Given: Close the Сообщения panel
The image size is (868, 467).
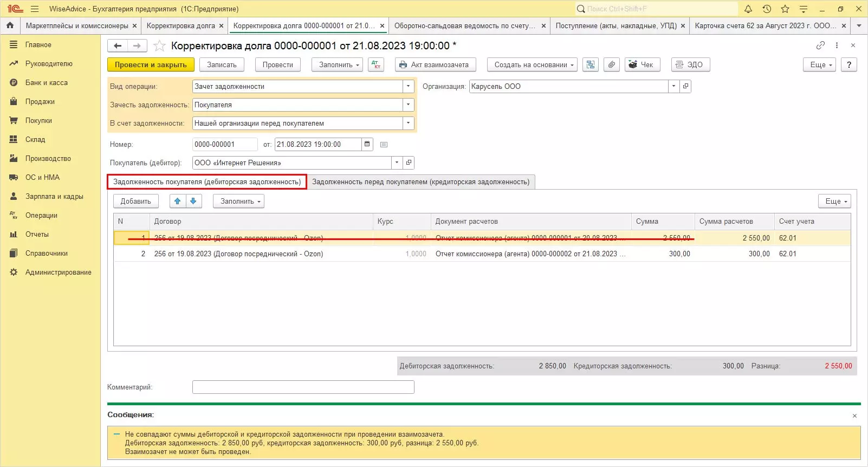Looking at the screenshot, I should click(x=854, y=416).
